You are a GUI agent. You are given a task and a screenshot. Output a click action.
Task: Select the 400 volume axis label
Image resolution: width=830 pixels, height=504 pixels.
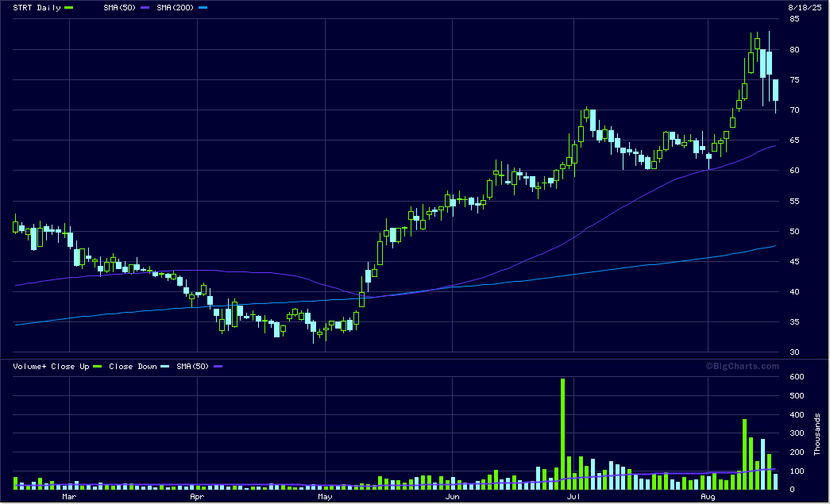click(x=797, y=414)
